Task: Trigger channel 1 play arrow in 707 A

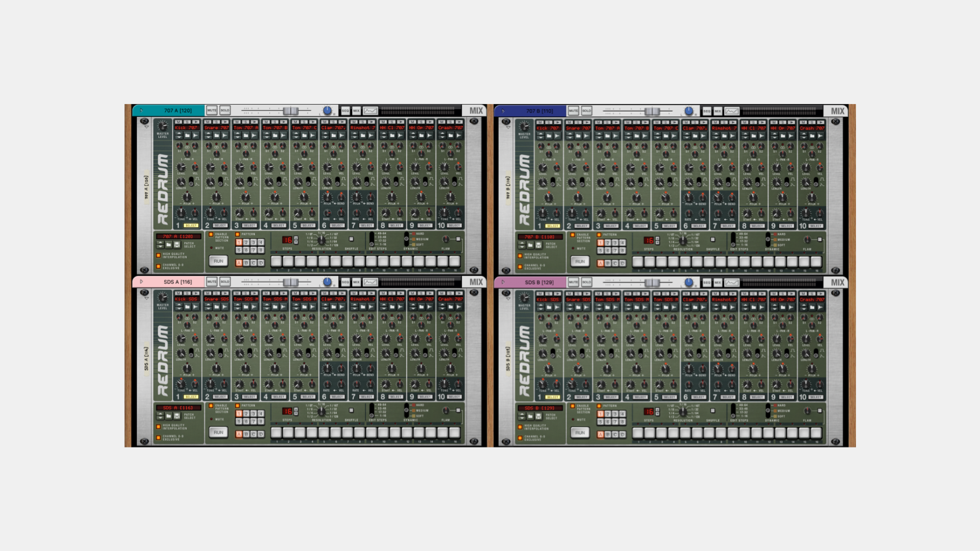Action: (x=196, y=122)
